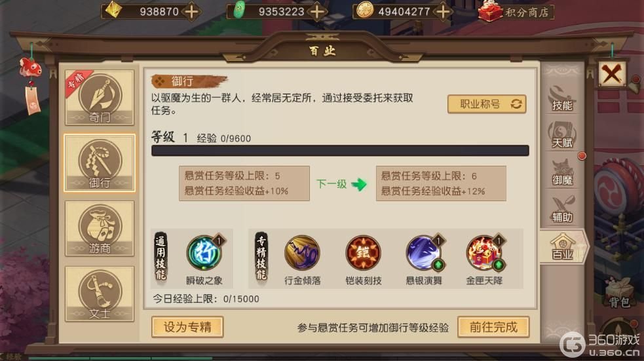Switch to the 御魔 side tab
This screenshot has height=361, width=644.
point(562,172)
